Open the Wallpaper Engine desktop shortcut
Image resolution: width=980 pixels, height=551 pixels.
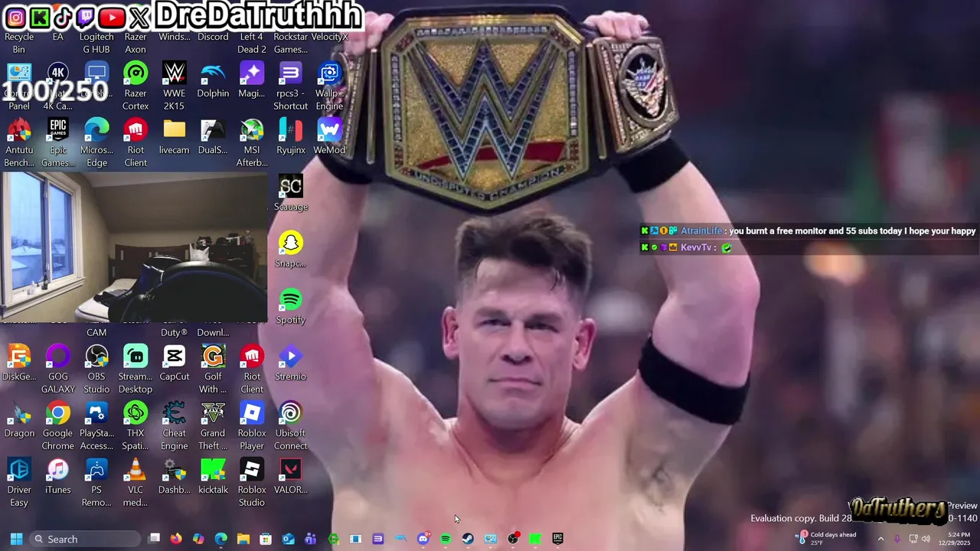(x=329, y=86)
